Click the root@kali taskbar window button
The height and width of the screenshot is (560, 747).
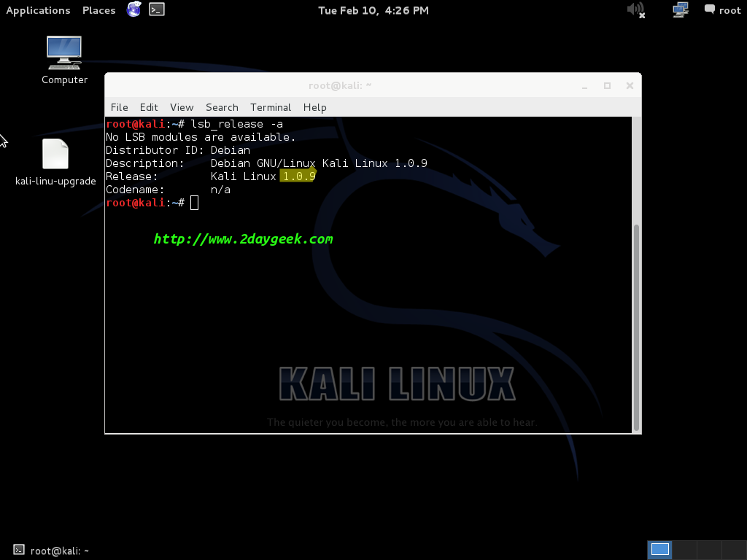(x=52, y=551)
